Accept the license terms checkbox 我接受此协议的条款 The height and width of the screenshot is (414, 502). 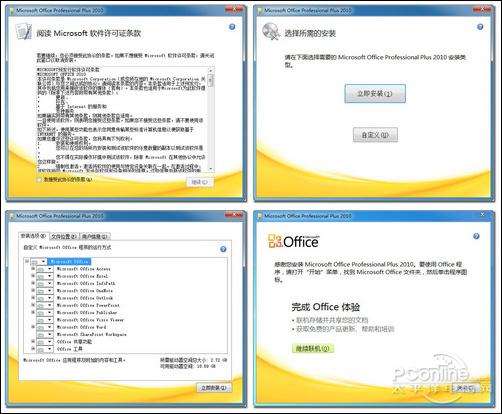pos(39,180)
